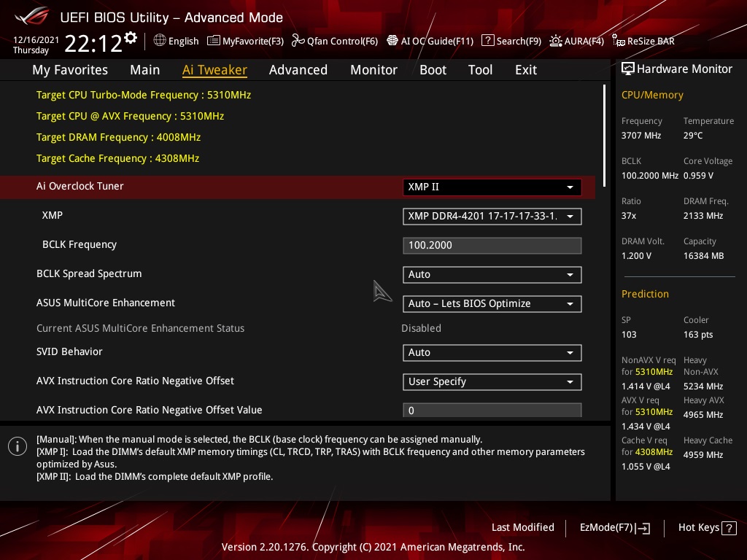747x560 pixels.
Task: Click AURA(F4) label
Action: 584,42
